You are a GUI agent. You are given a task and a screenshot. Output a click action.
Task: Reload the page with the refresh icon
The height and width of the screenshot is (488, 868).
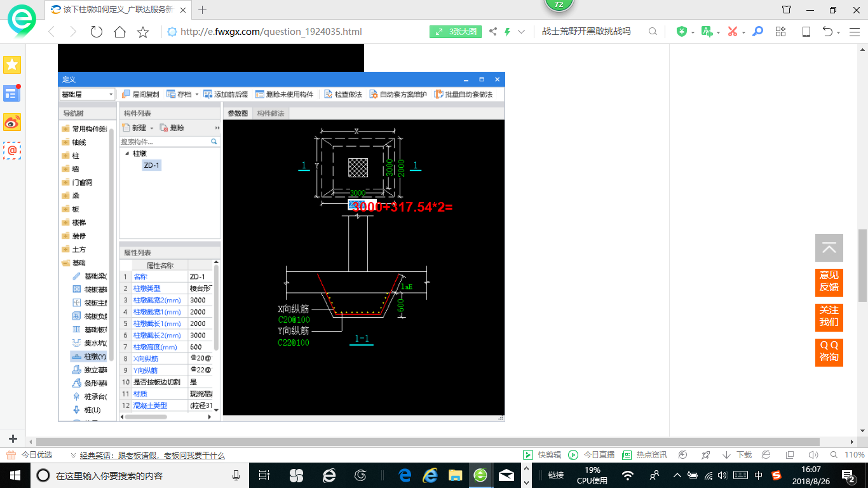96,32
